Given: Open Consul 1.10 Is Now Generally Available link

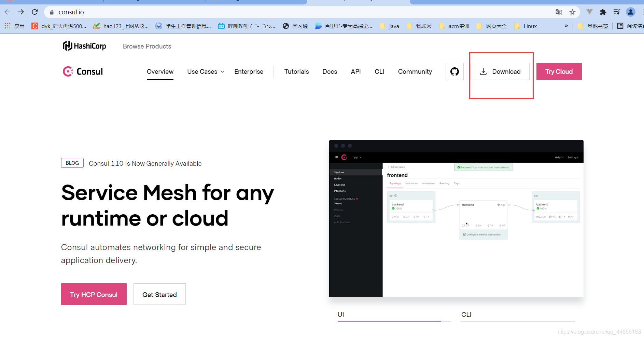Looking at the screenshot, I should 145,163.
